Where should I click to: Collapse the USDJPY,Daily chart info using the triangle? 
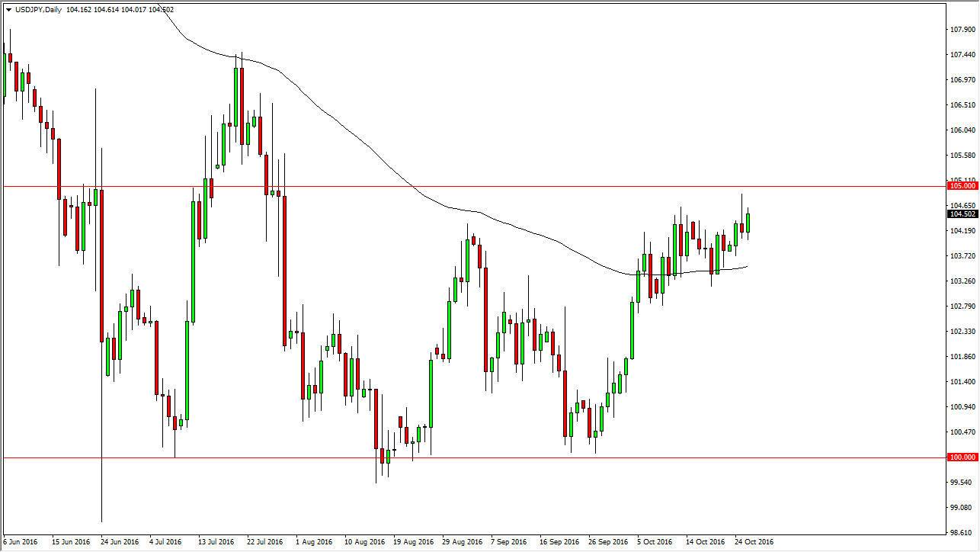[x=8, y=8]
